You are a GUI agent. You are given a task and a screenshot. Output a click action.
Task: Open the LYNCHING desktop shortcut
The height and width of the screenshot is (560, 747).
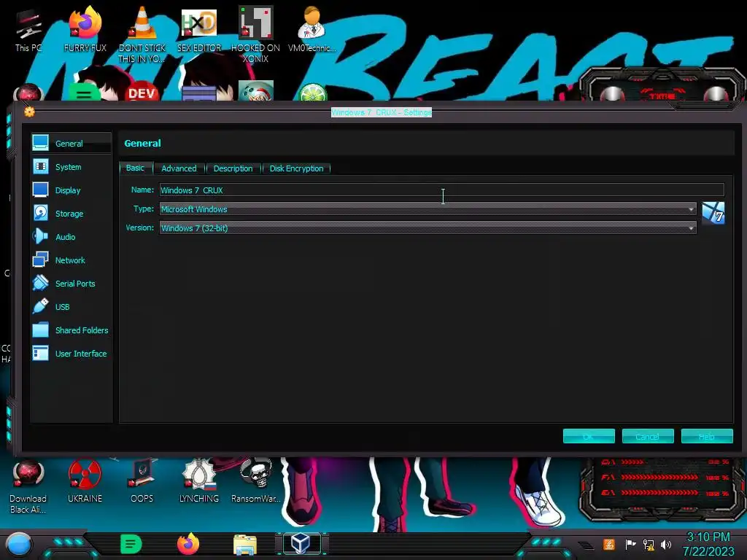tap(199, 481)
